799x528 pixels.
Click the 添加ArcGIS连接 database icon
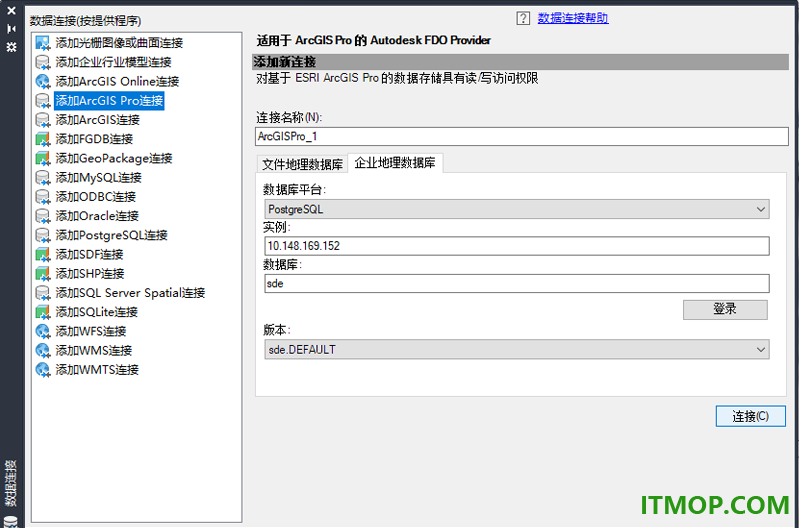[43, 120]
